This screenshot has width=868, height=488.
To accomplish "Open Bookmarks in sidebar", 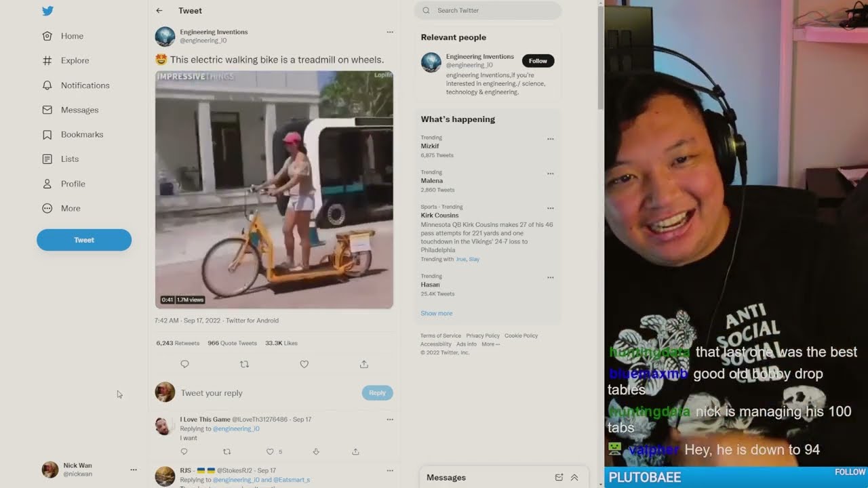I will click(x=73, y=134).
